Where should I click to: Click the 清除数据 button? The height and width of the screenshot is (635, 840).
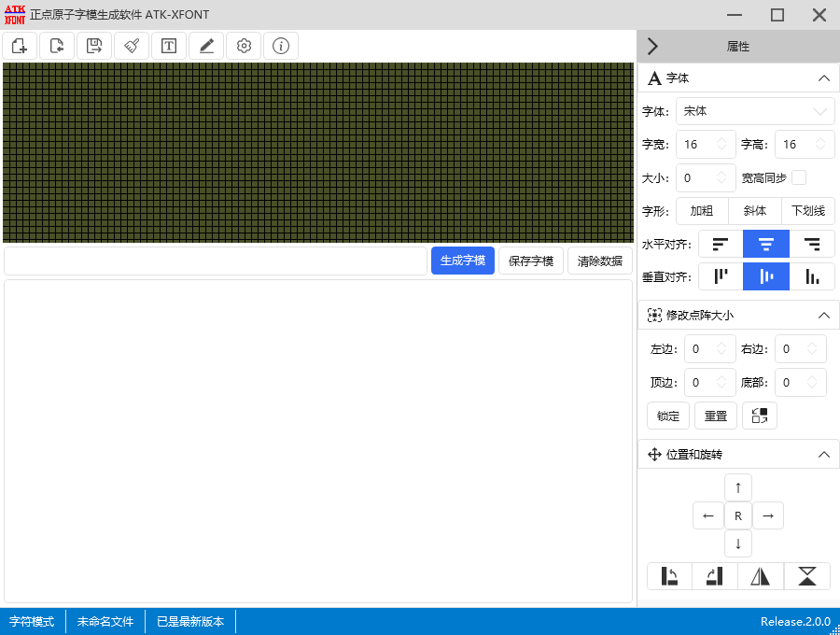pos(600,261)
